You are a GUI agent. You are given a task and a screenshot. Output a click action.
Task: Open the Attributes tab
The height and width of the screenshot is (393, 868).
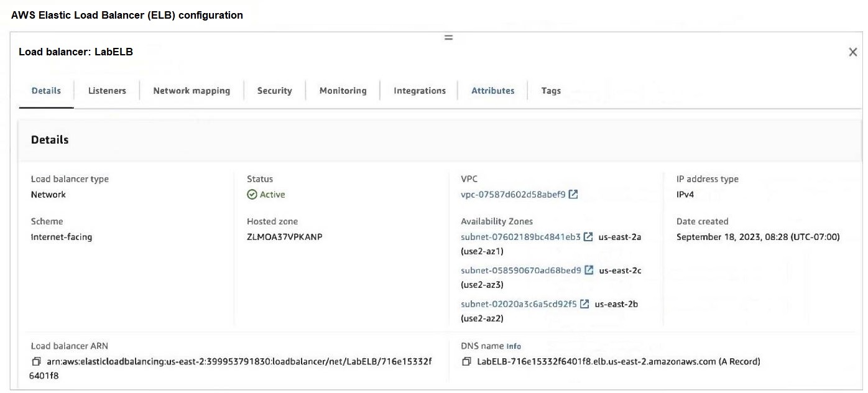pyautogui.click(x=492, y=91)
